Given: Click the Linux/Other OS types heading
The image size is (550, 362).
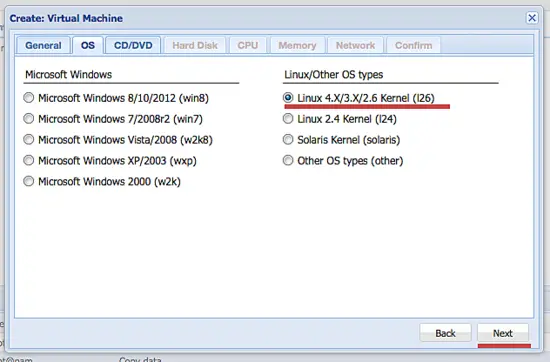Looking at the screenshot, I should point(333,74).
